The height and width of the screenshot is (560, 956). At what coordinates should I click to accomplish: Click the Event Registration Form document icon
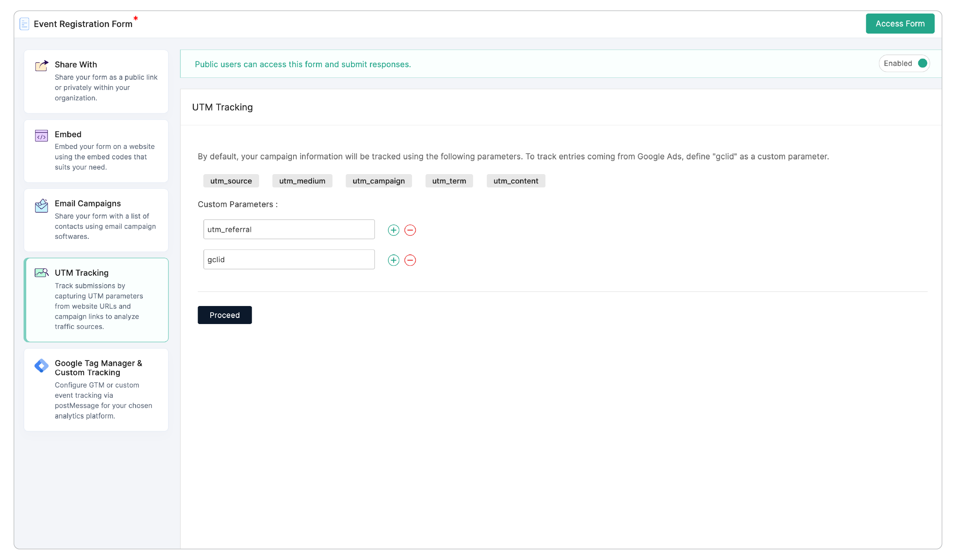click(24, 23)
